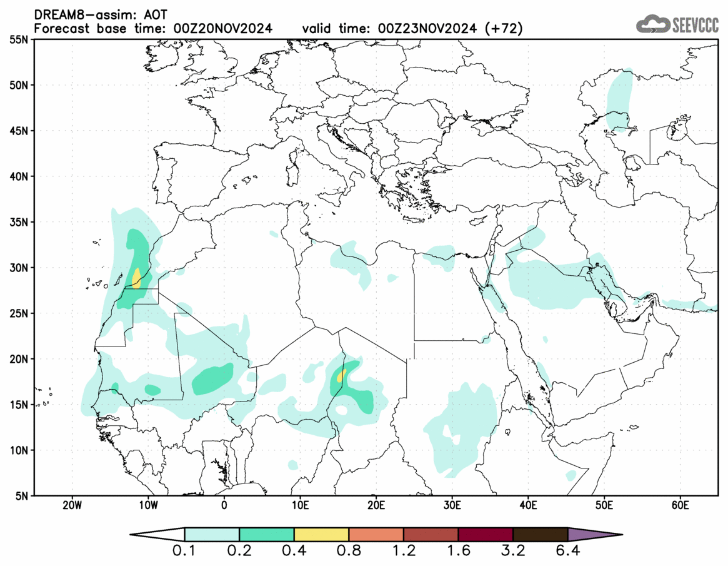Click the 1.6–3.2 dark maroon legend swatch
The width and height of the screenshot is (728, 566).
coord(486,534)
